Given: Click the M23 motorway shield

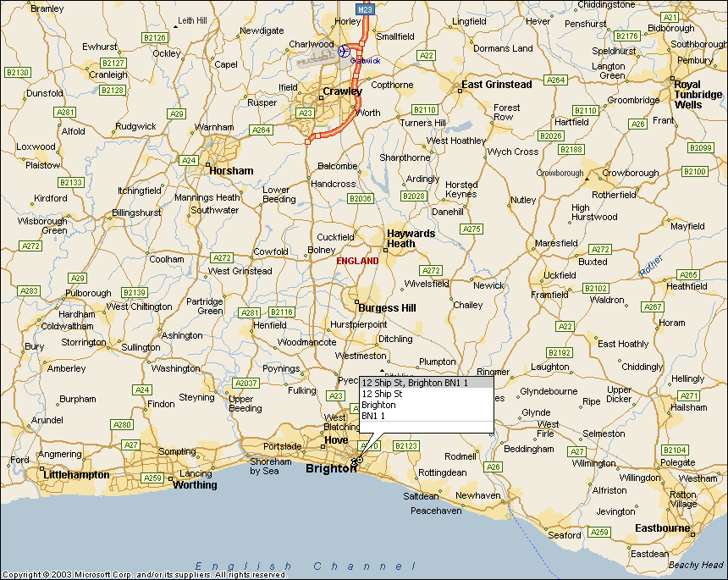Looking at the screenshot, I should (365, 8).
